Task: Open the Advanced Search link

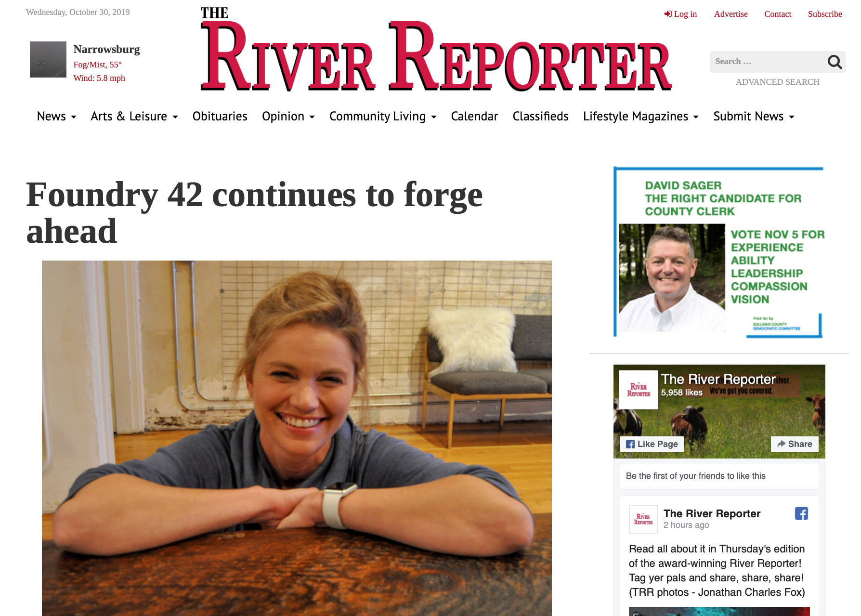Action: point(777,82)
